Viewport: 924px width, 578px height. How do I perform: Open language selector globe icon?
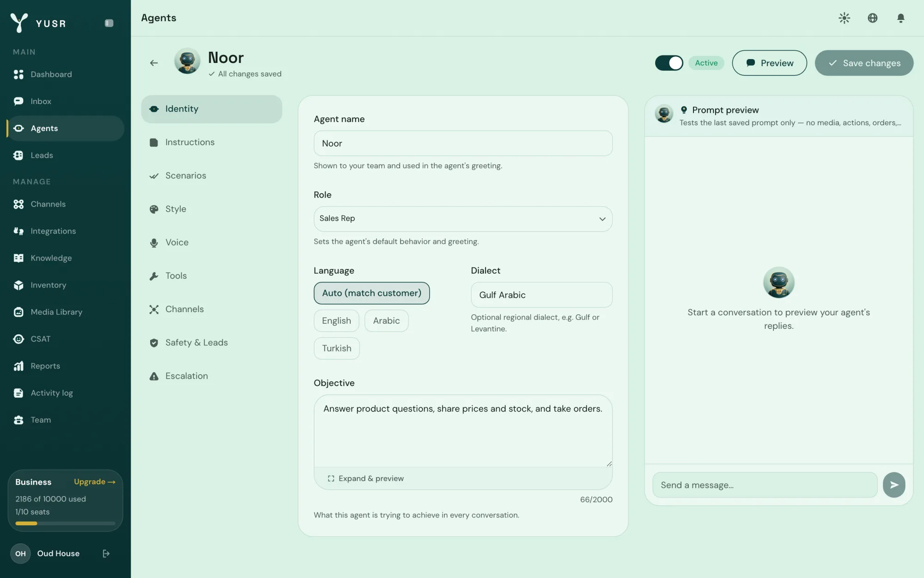(872, 18)
